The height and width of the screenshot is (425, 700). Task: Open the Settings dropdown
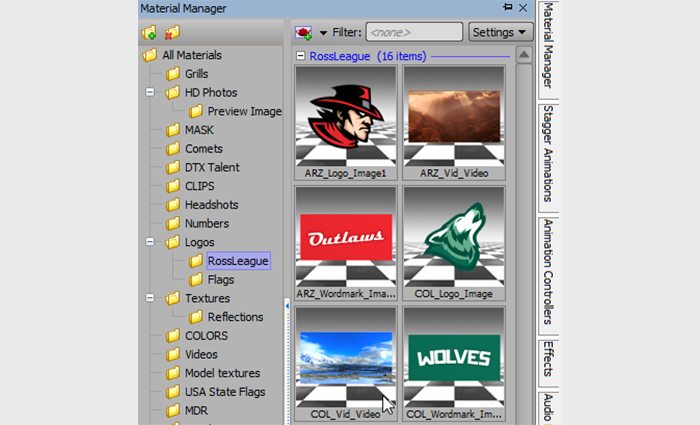[500, 32]
